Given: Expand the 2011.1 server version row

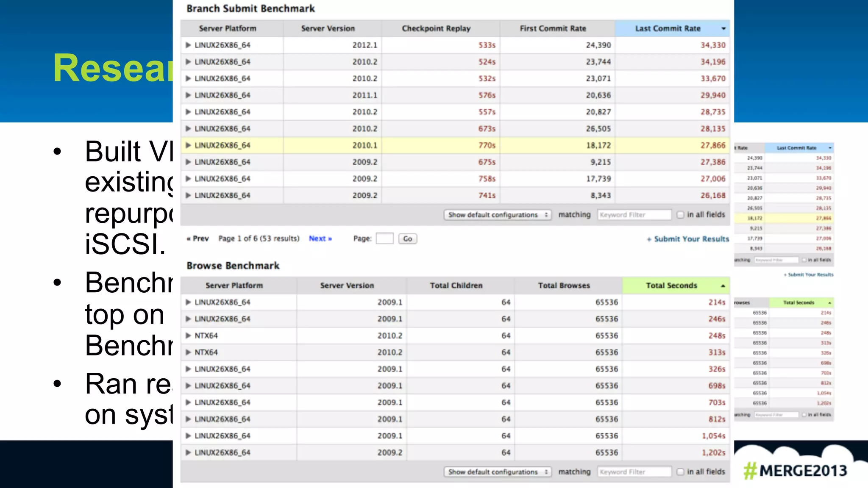Looking at the screenshot, I should point(188,95).
